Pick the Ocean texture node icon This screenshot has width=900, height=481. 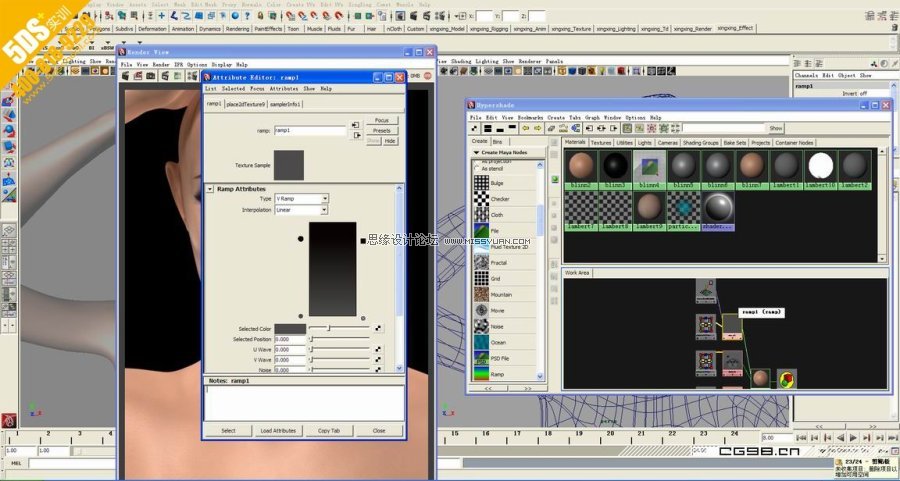click(481, 342)
